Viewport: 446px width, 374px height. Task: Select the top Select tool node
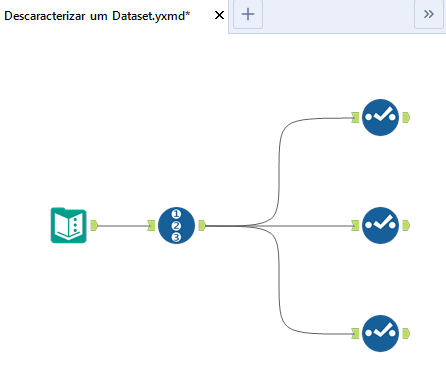coord(380,117)
